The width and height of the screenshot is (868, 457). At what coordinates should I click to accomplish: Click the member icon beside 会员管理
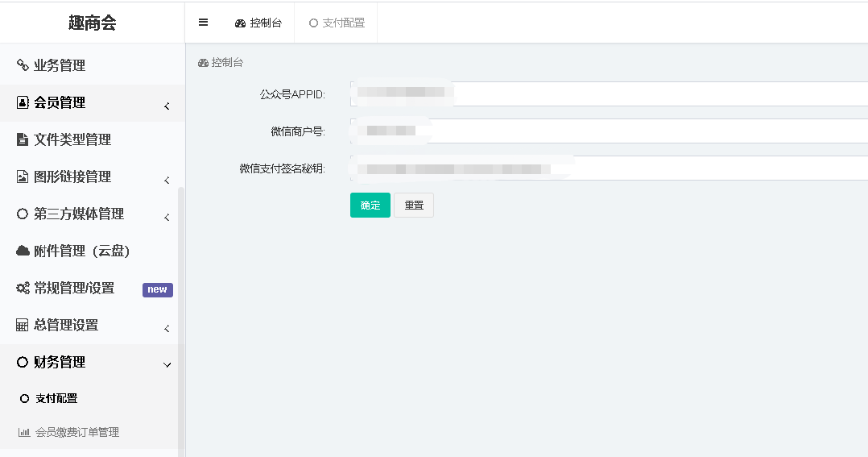click(23, 103)
